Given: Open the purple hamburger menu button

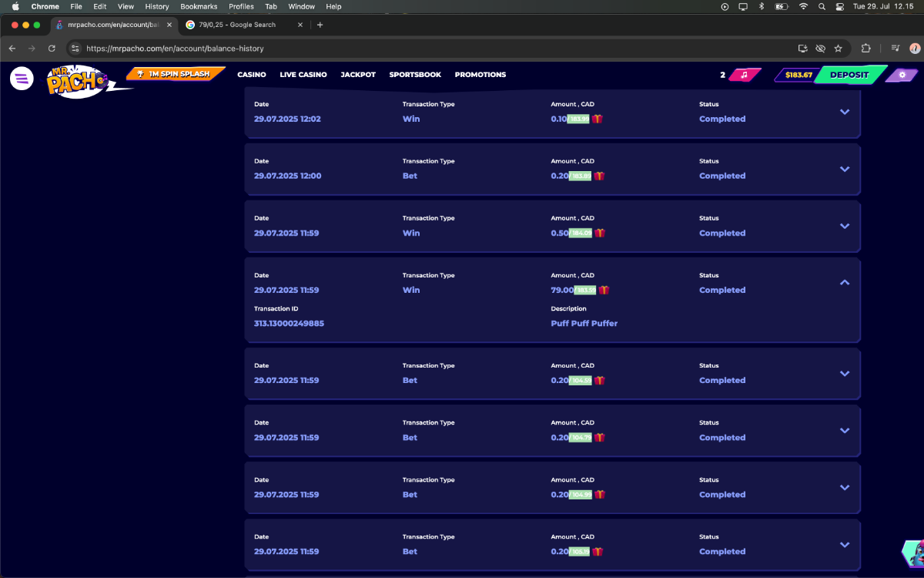Looking at the screenshot, I should tap(22, 78).
